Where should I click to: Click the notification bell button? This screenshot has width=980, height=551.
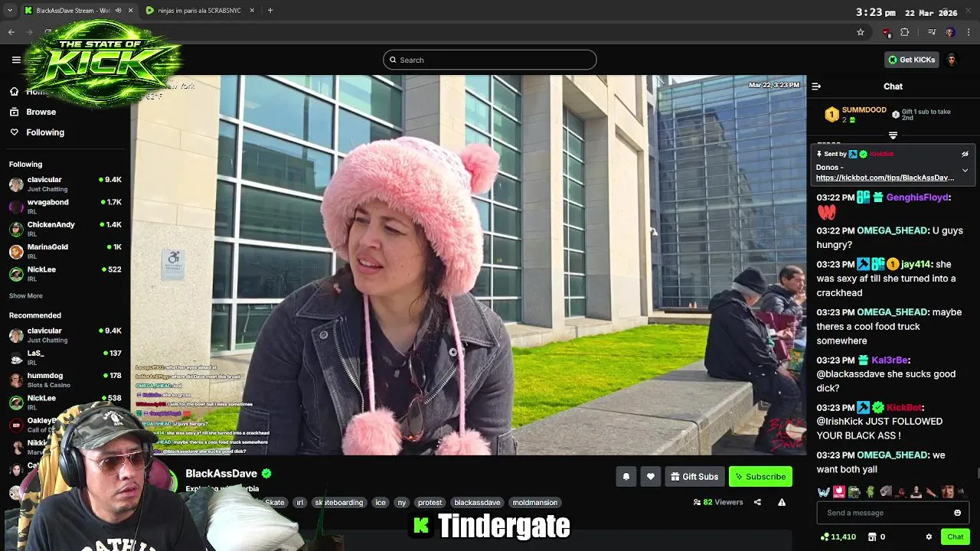point(626,477)
